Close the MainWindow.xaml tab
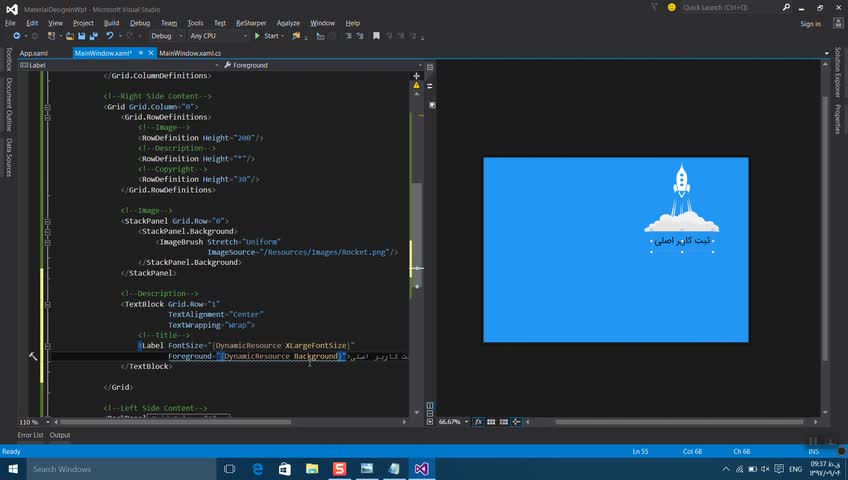The height and width of the screenshot is (480, 848). coord(151,53)
